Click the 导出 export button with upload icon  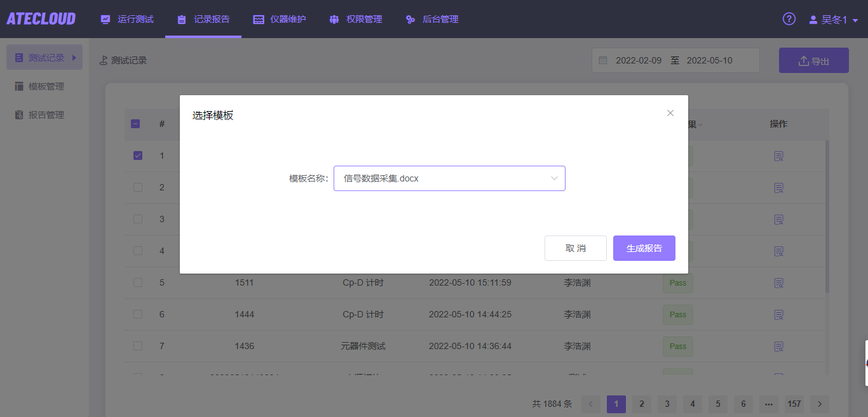pos(813,60)
